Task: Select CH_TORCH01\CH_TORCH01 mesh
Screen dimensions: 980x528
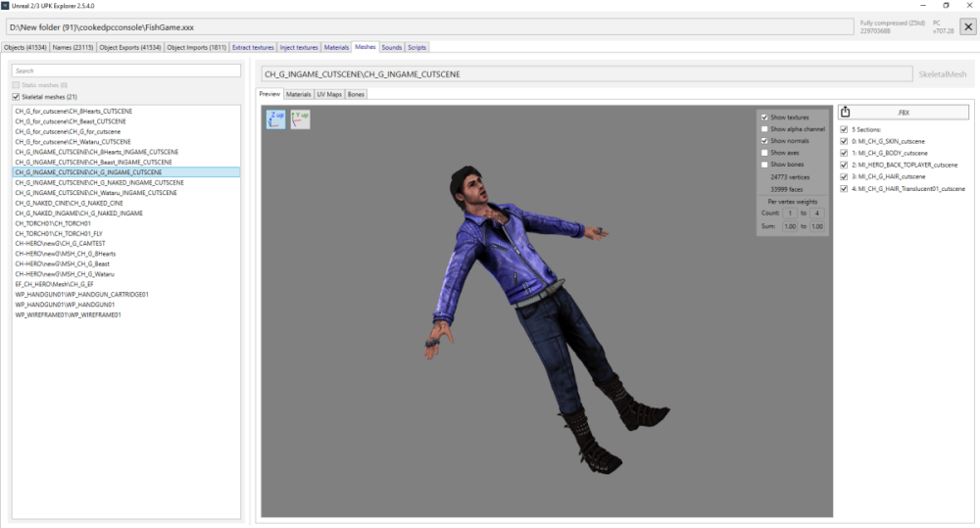Action: click(x=125, y=223)
